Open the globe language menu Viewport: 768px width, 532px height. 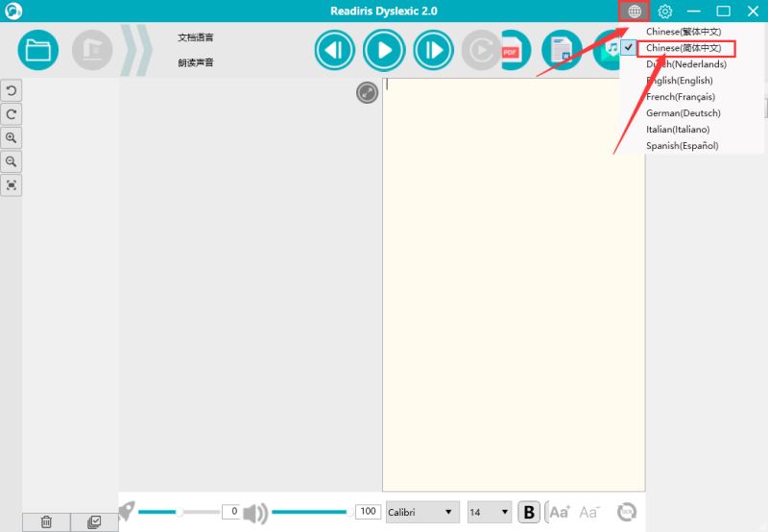(635, 11)
